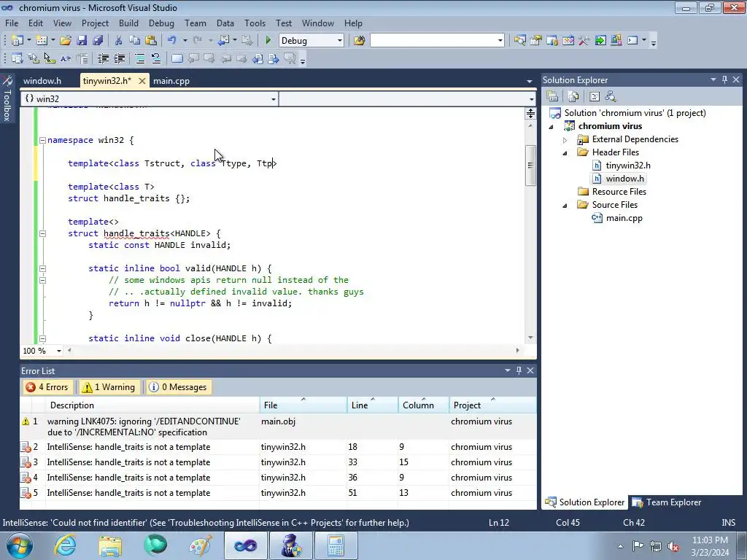Click Show All Files icon in Solution Explorer
747x560 pixels.
coord(573,97)
